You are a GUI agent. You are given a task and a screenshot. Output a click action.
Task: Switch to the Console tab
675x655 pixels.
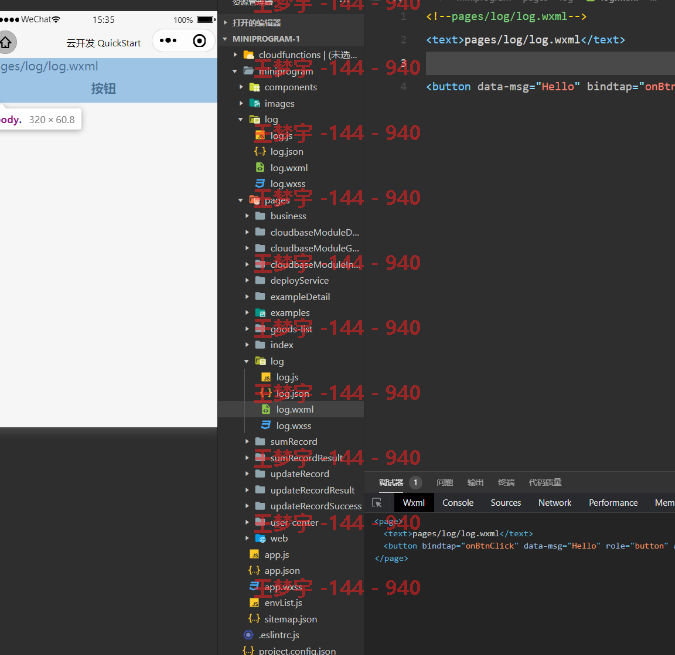(458, 503)
